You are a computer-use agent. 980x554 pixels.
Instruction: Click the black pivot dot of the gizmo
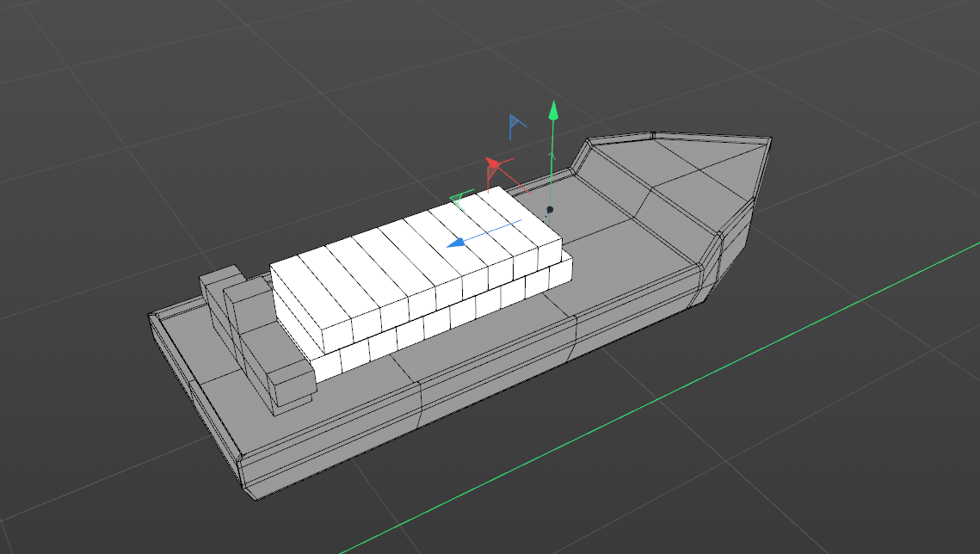click(550, 209)
